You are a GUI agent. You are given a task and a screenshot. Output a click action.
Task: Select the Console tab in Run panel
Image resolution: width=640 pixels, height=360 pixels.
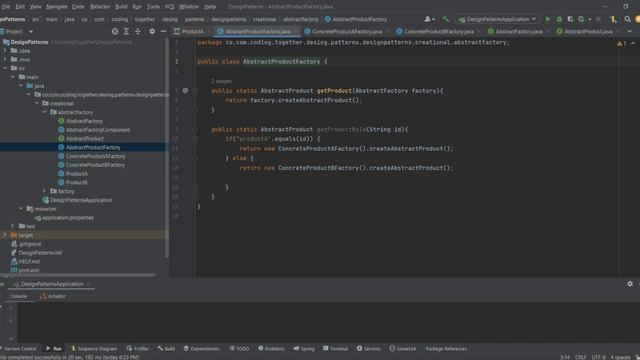(18, 296)
